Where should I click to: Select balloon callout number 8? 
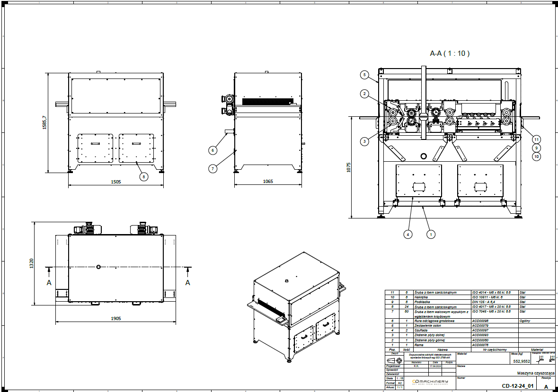point(144,177)
